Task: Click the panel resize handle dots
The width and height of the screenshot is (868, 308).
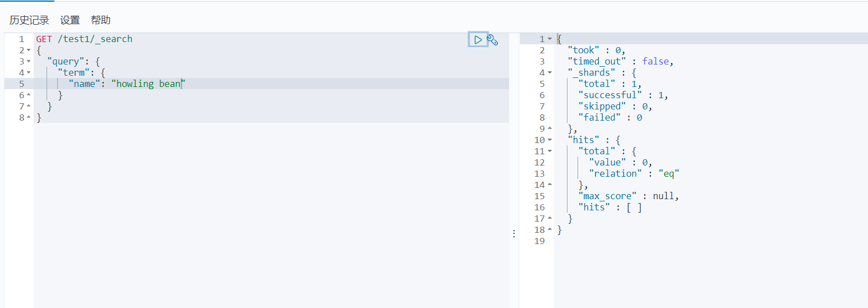Action: pyautogui.click(x=514, y=234)
